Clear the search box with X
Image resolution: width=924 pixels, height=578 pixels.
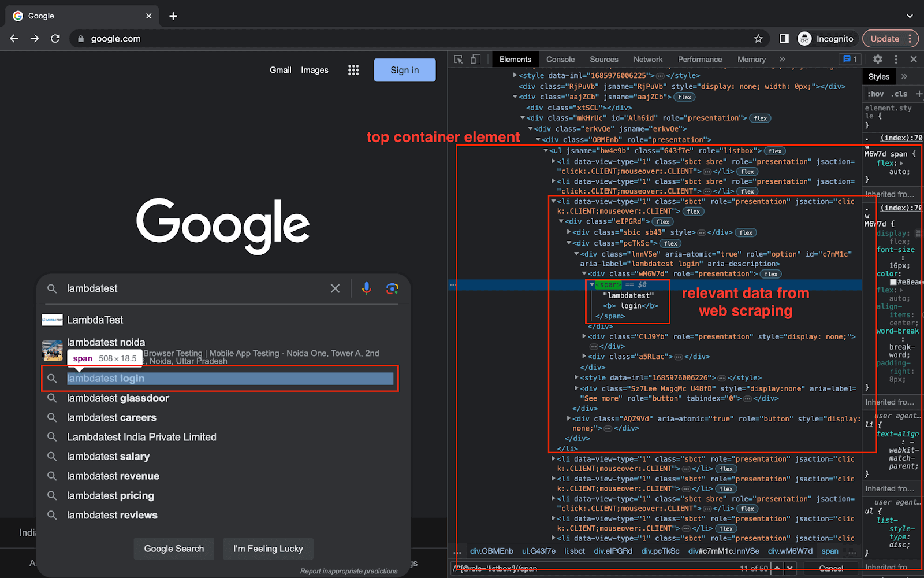pos(335,288)
